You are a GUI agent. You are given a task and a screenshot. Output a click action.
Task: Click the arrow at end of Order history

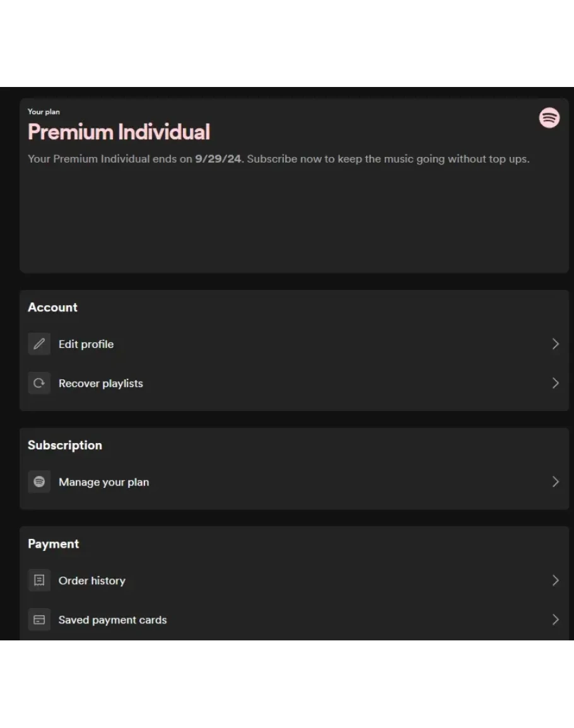coord(555,581)
